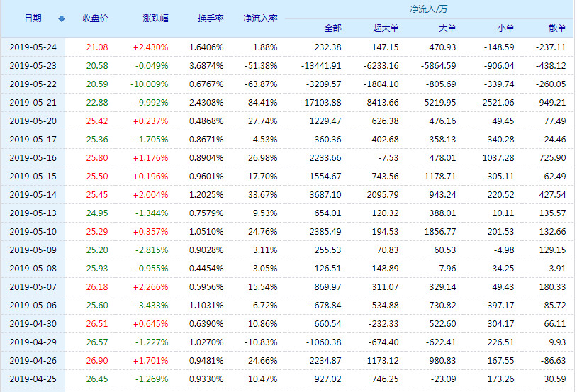Image resolution: width=577 pixels, height=392 pixels.
Task: Click the 2019-05-21 date cell
Action: tap(33, 102)
